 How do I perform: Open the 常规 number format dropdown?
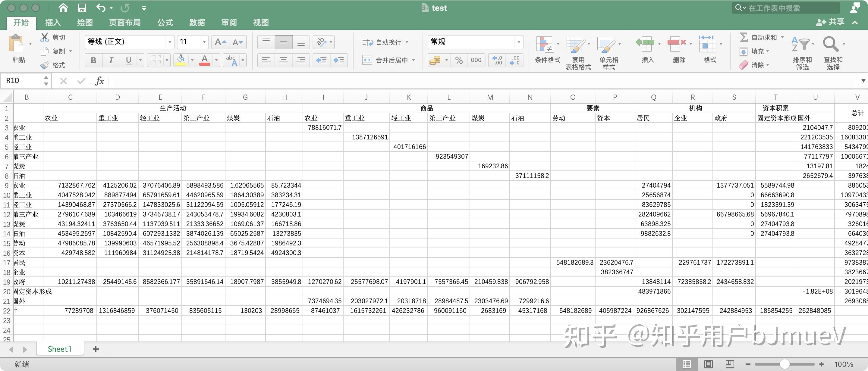519,42
